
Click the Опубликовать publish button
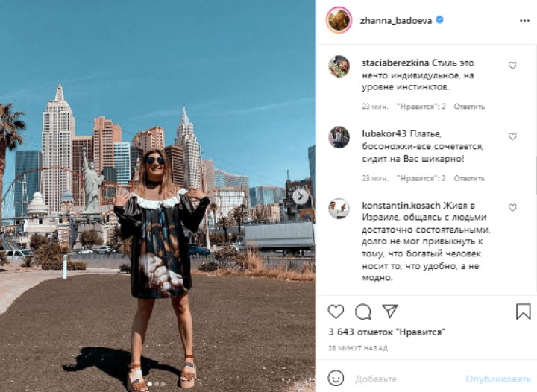pos(497,379)
